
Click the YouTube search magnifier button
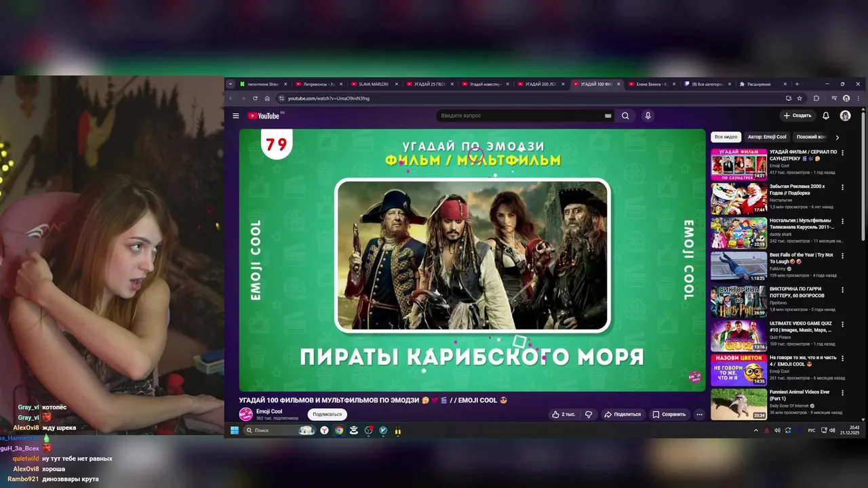point(625,116)
